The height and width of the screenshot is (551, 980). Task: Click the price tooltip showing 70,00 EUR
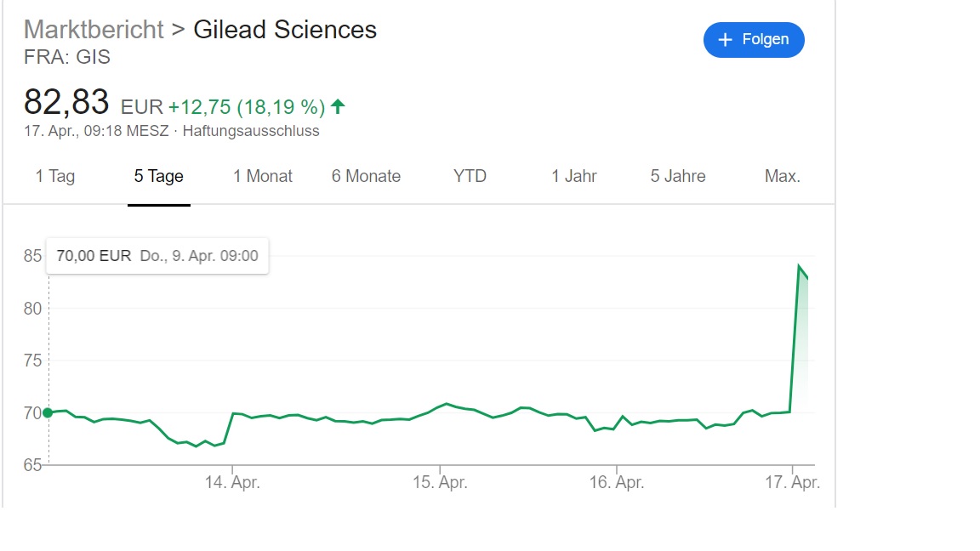(x=157, y=255)
